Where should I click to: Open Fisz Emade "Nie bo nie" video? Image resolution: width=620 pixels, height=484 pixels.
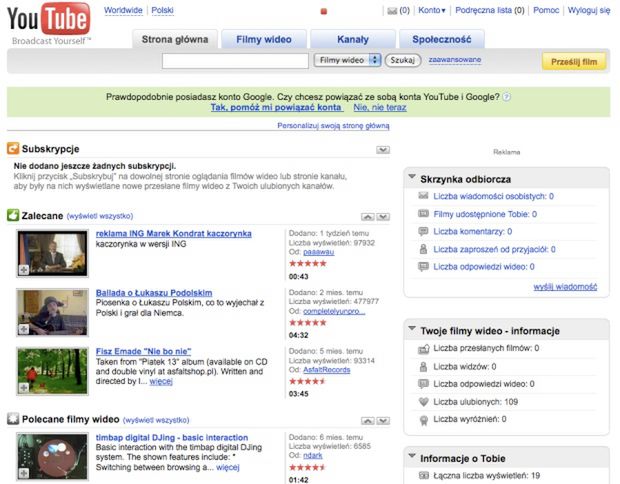click(144, 352)
